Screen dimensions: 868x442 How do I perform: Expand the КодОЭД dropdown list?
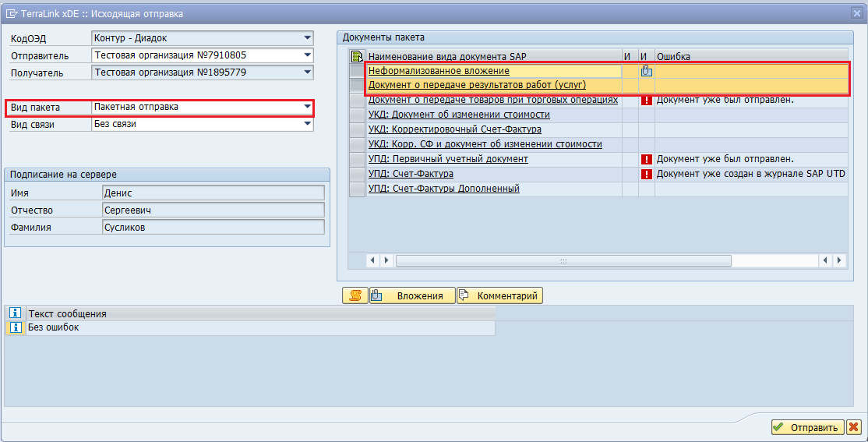click(x=307, y=37)
